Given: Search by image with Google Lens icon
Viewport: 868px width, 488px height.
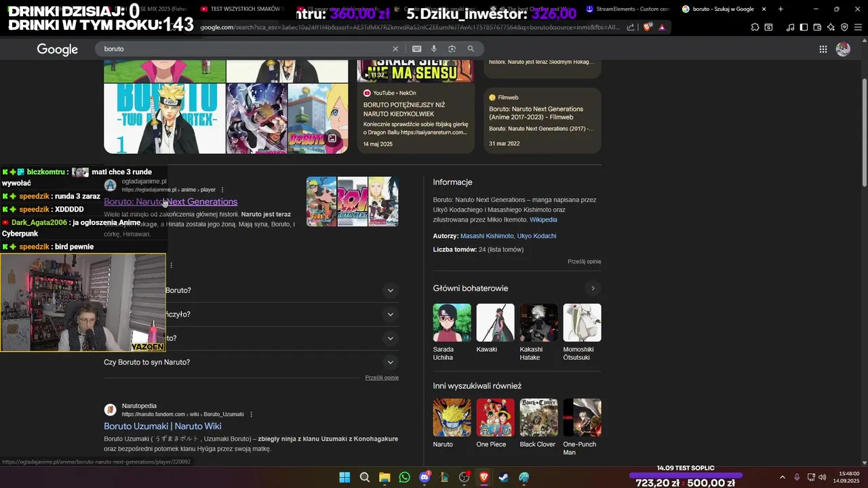Looking at the screenshot, I should [x=452, y=49].
